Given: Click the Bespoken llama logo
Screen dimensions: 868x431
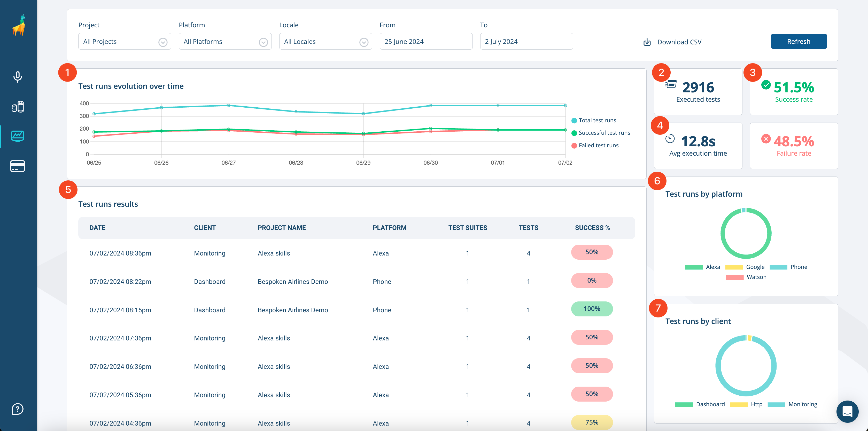Looking at the screenshot, I should [x=19, y=25].
